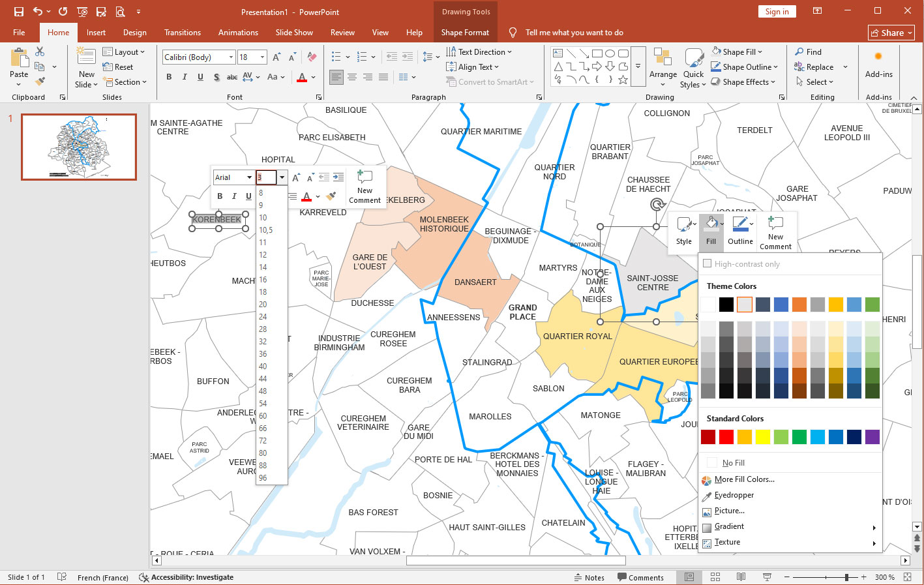Click the Clear All Formatting icon

(312, 57)
